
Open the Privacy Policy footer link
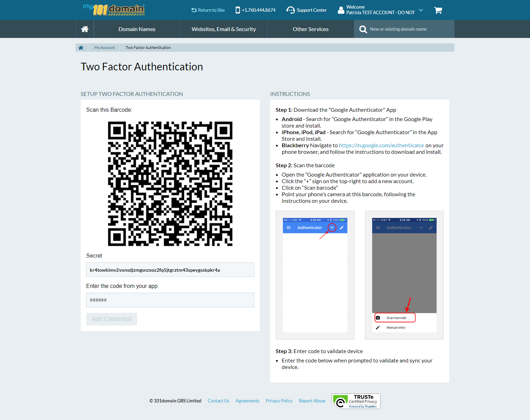279,401
